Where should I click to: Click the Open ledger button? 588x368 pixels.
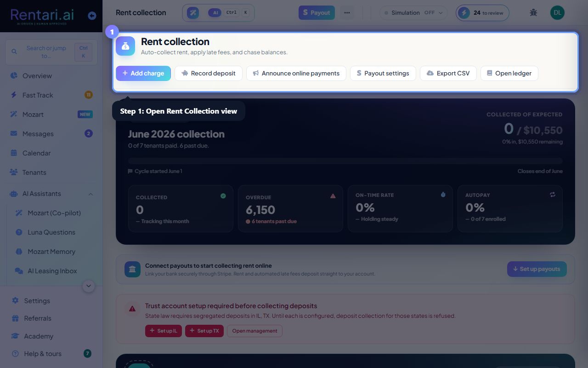point(509,73)
